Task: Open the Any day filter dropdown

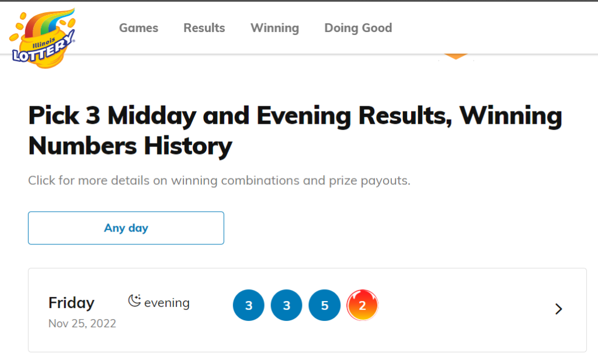Action: tap(126, 228)
